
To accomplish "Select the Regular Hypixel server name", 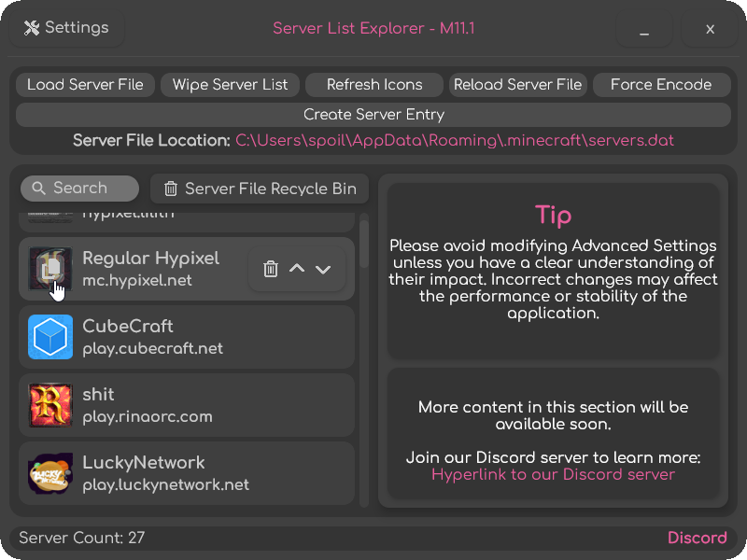I will 150,259.
